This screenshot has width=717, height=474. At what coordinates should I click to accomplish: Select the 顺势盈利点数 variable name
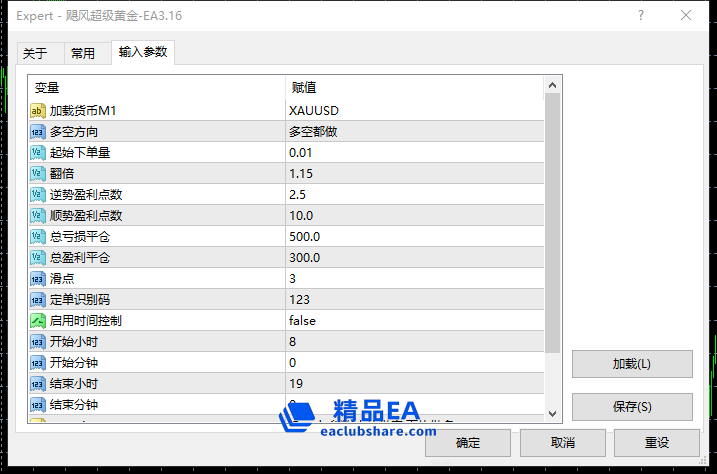(x=86, y=216)
